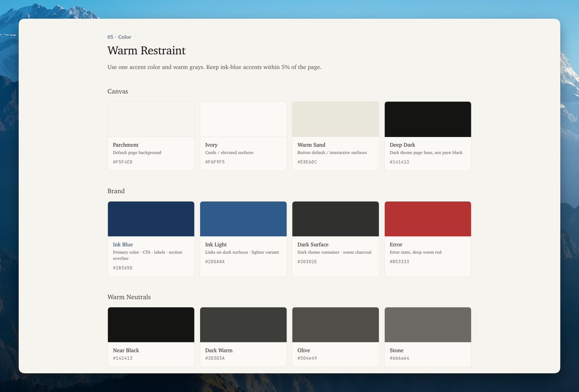Pick the Dark Warm swatch
The width and height of the screenshot is (579, 392).
(243, 325)
